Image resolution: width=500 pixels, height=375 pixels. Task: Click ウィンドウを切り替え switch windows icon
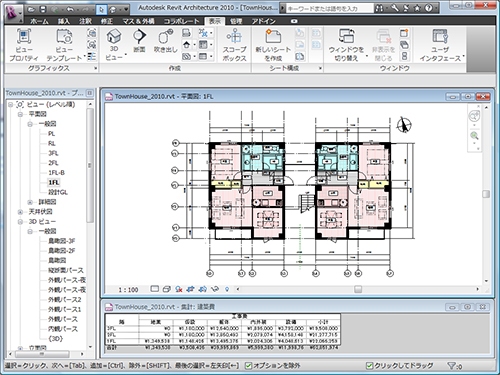tap(346, 36)
